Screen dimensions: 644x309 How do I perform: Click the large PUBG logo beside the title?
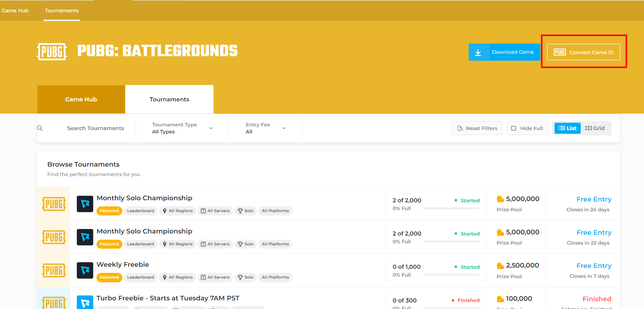(52, 51)
